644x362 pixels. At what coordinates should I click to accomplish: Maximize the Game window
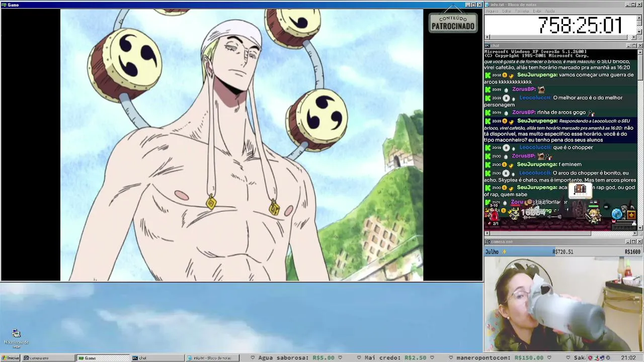(x=473, y=5)
